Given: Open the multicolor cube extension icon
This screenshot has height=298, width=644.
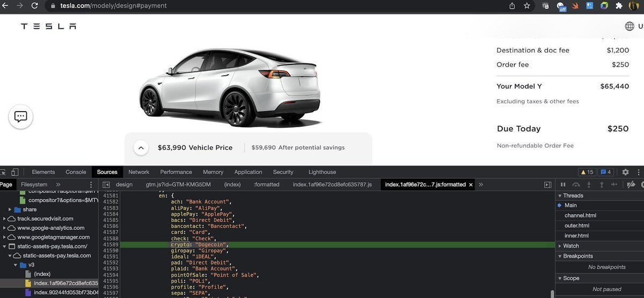Looking at the screenshot, I should tap(604, 6).
